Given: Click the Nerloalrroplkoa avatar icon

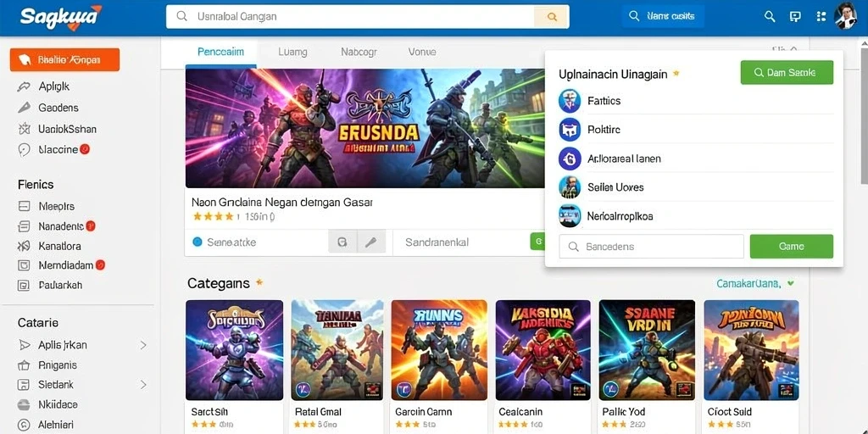Looking at the screenshot, I should pos(570,216).
